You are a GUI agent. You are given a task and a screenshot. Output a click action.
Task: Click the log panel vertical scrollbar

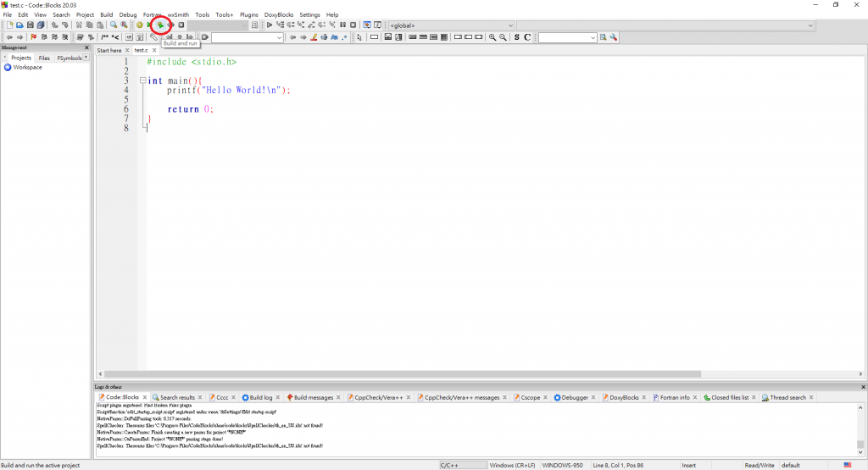[x=860, y=444]
